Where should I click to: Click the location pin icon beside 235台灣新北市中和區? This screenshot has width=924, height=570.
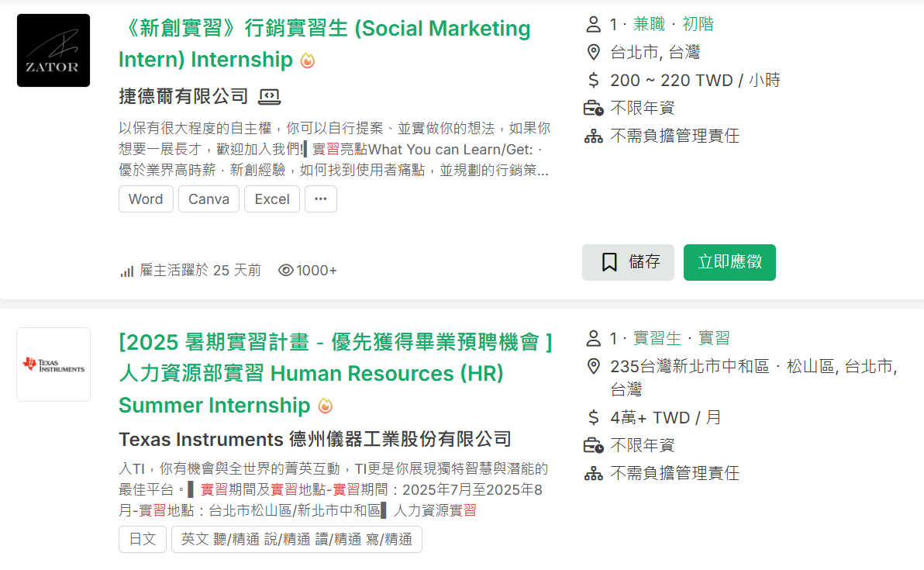(594, 367)
